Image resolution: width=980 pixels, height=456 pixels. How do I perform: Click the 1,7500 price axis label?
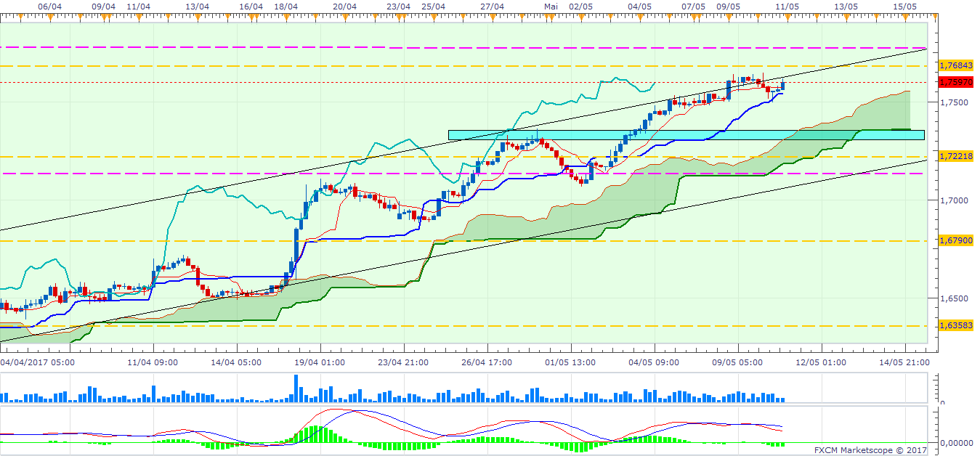point(952,102)
